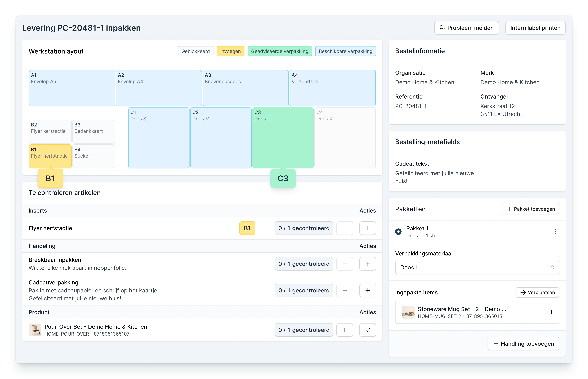The image size is (588, 379).
Task: Select slot B2 Flyer kerstactie
Action: pos(50,131)
